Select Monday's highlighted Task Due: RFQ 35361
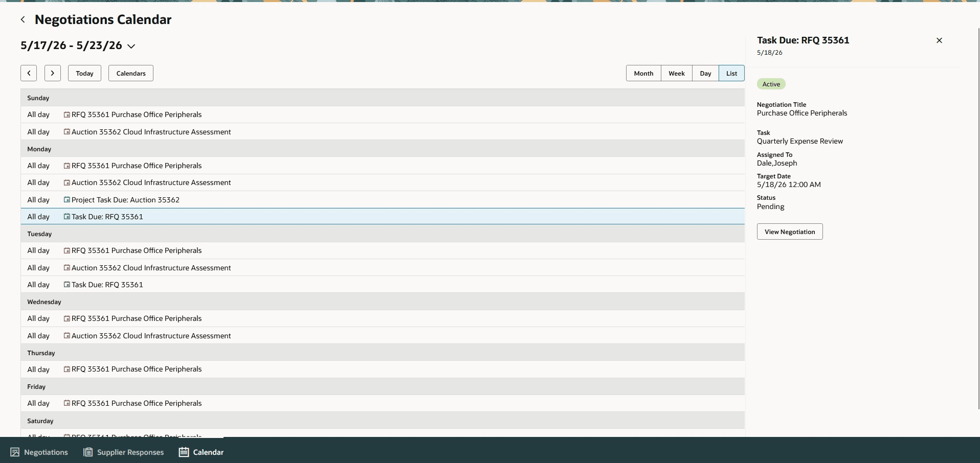 (383, 217)
